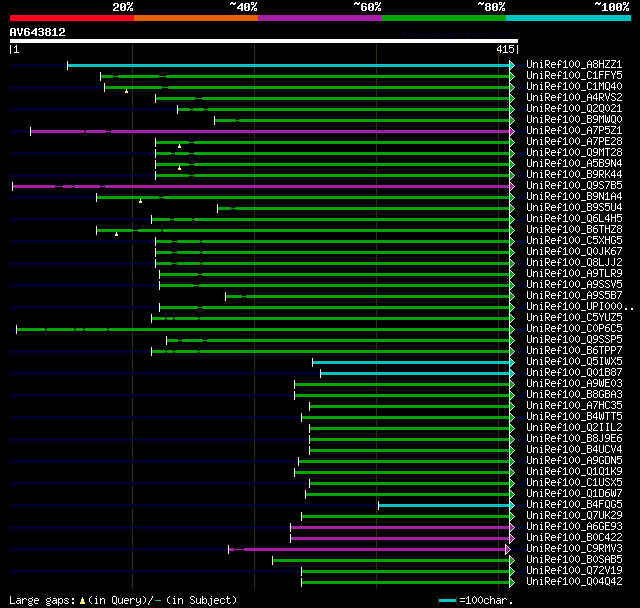Select UniRef100_Q72V19 label
Screen dimensions: 640x608
pos(574,571)
